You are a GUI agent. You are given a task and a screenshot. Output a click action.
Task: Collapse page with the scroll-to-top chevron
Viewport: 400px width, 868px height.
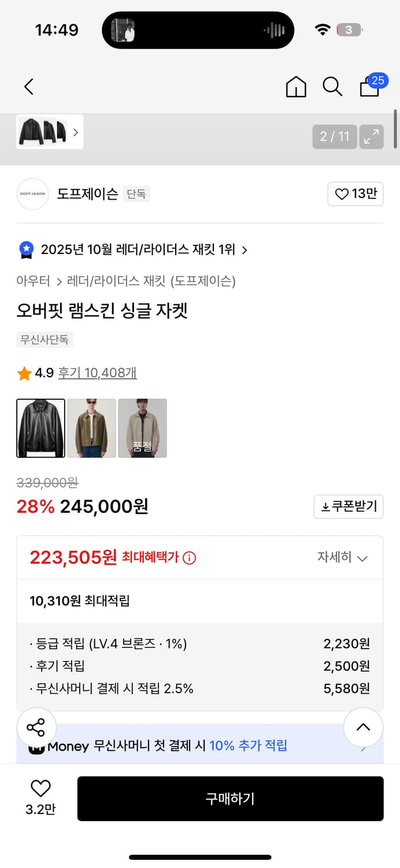363,727
